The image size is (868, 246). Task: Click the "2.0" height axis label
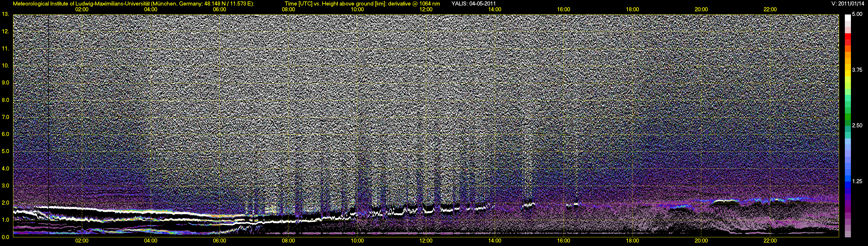5,203
